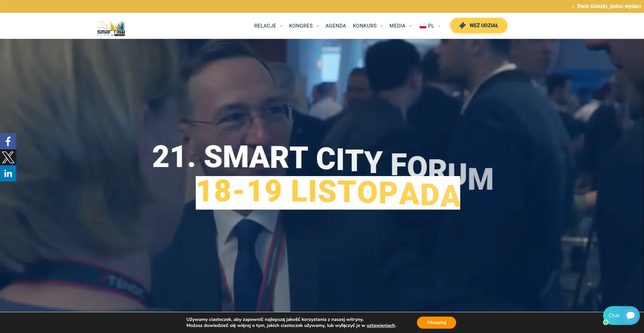
Task: Click the green chat status dot
Action: click(x=606, y=322)
